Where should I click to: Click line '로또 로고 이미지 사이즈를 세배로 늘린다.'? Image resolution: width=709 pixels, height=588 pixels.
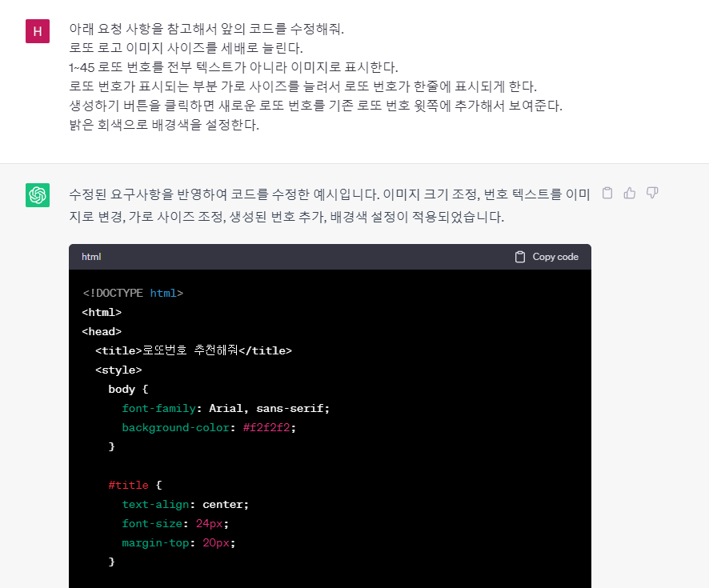click(x=186, y=48)
